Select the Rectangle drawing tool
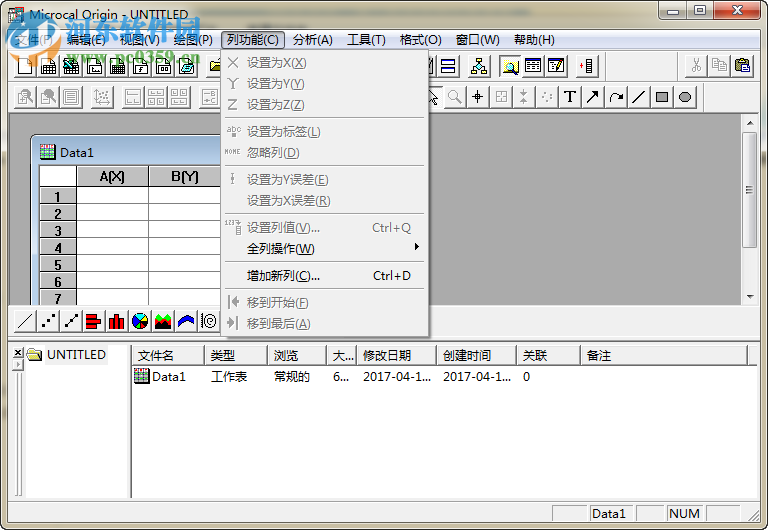 click(x=662, y=97)
